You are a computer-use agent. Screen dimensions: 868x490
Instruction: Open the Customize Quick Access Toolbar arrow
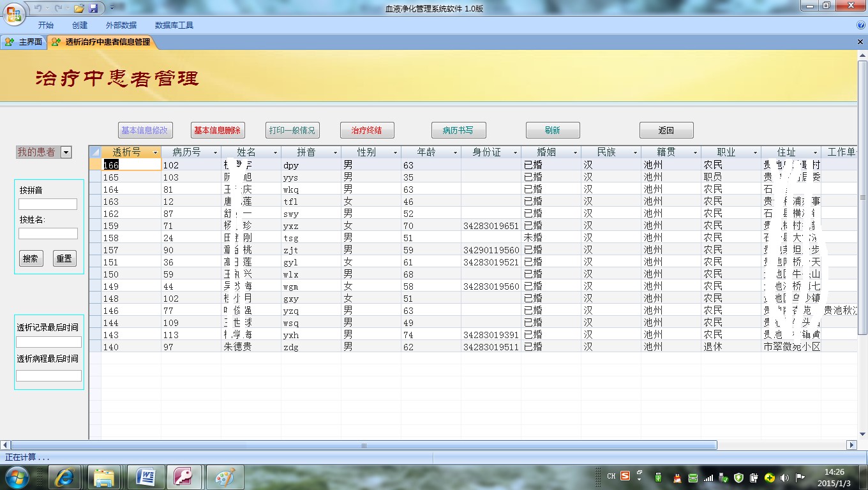pos(112,8)
